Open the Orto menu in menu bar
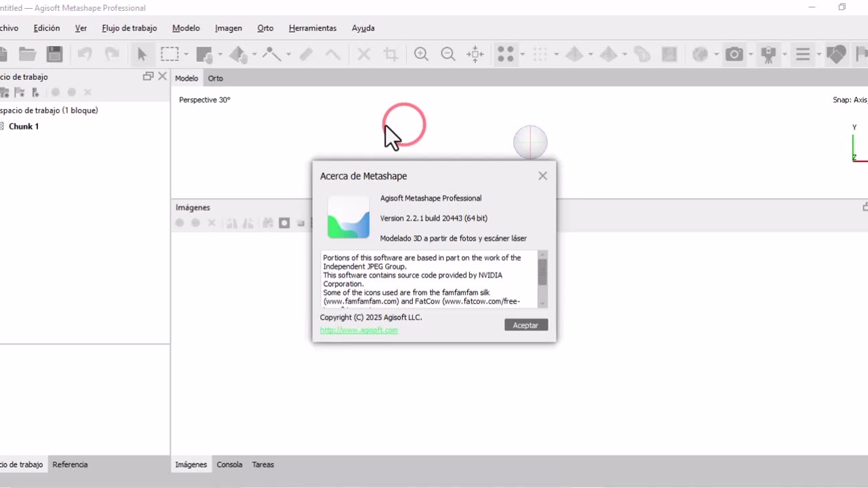The width and height of the screenshot is (868, 488). pyautogui.click(x=265, y=28)
